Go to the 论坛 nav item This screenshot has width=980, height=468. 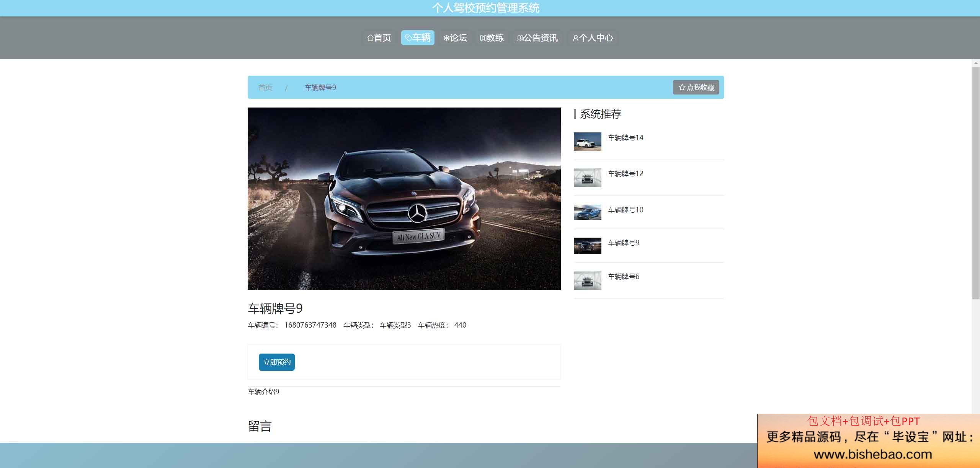tap(455, 38)
